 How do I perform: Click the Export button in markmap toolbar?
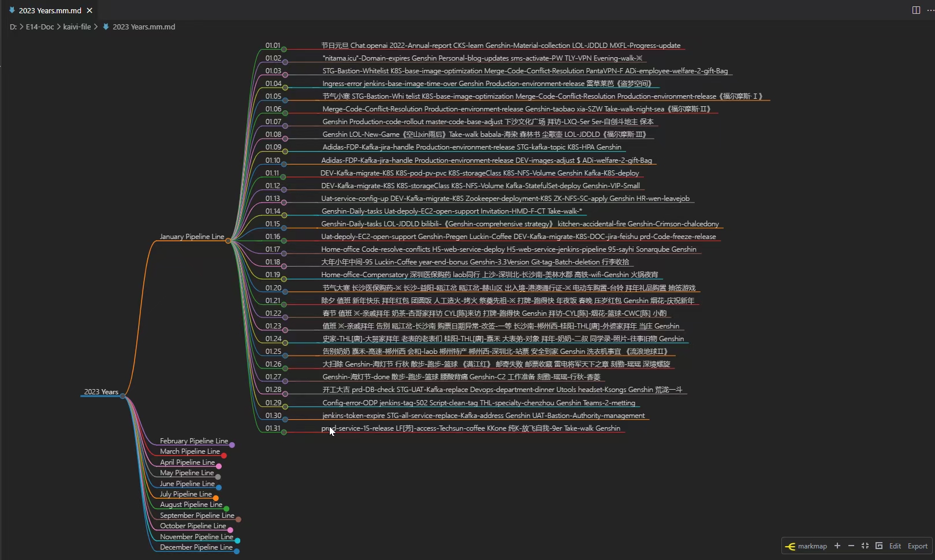click(x=918, y=546)
